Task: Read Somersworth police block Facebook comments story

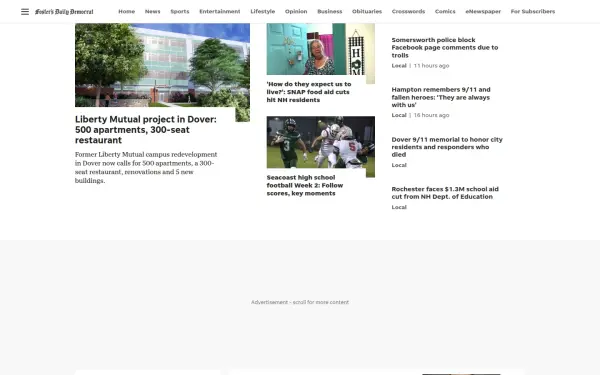Action: 445,47
